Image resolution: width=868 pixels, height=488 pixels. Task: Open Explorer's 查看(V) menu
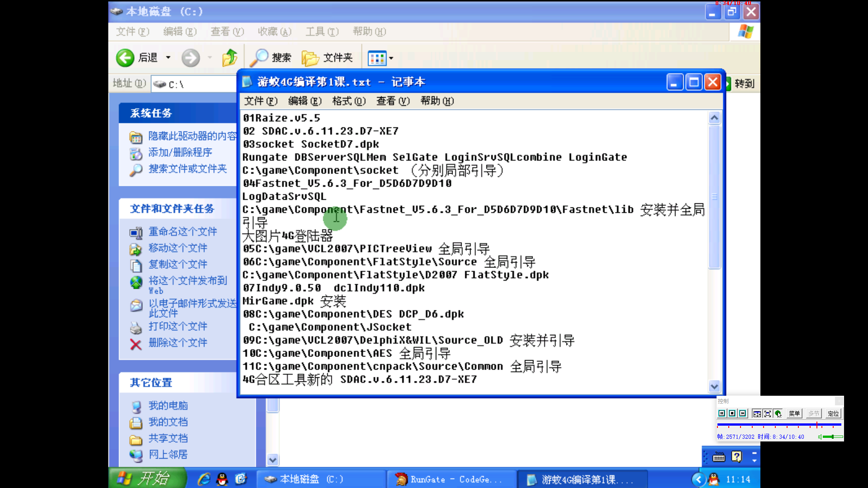(x=227, y=32)
